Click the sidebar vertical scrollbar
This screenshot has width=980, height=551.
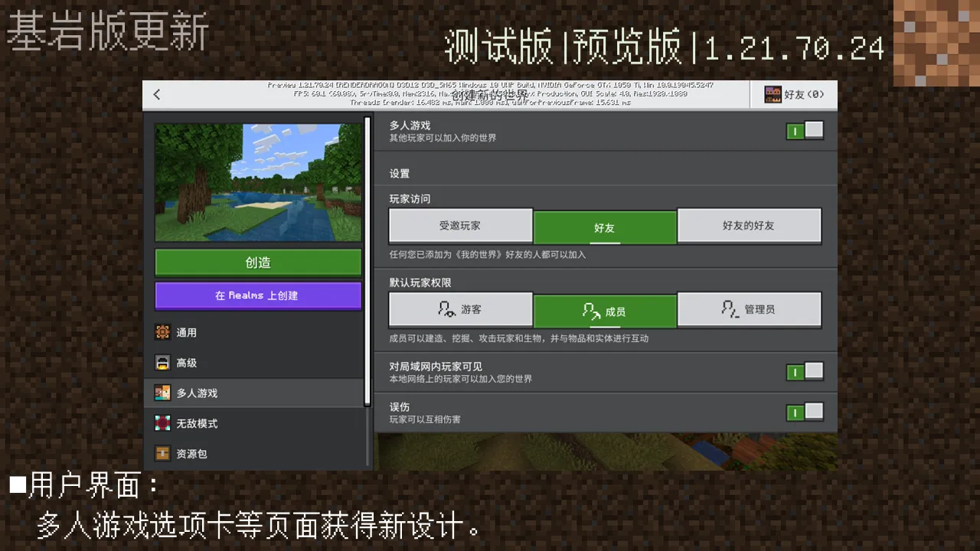click(367, 260)
